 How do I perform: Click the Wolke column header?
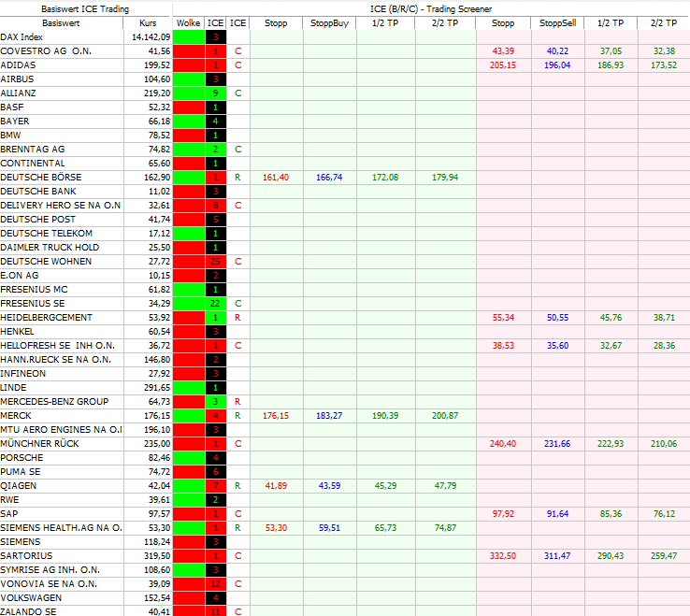click(x=188, y=23)
